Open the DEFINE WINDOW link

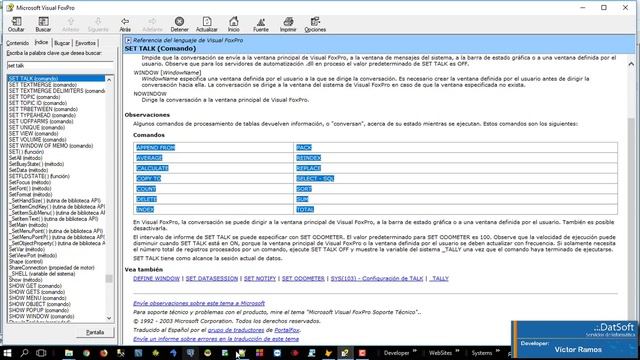tap(156, 278)
